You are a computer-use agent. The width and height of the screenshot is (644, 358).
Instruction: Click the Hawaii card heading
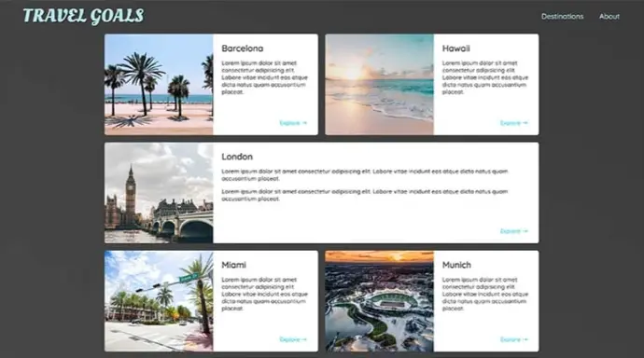point(455,48)
